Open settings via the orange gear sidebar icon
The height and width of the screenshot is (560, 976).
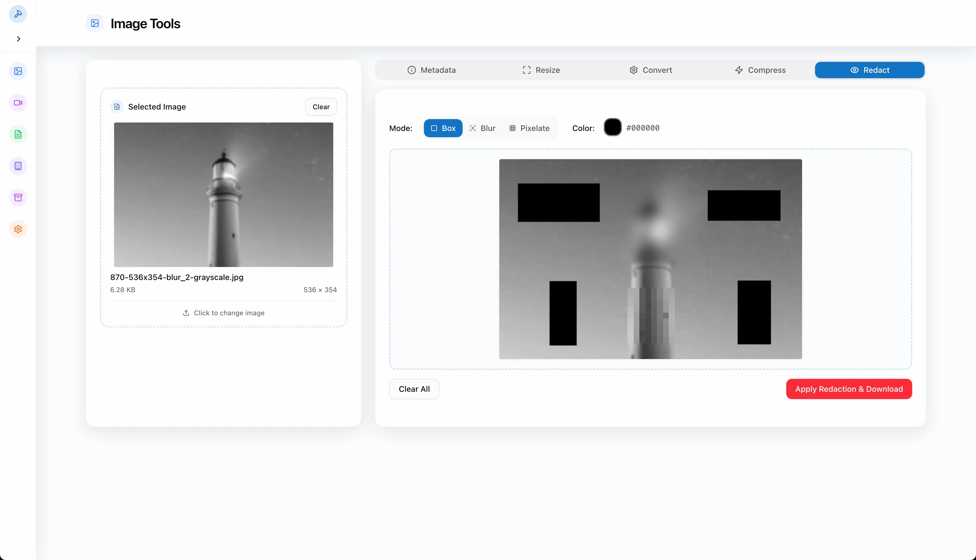pyautogui.click(x=18, y=229)
